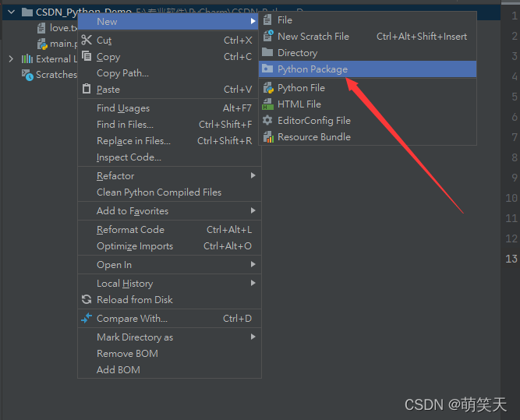This screenshot has width=520, height=420.
Task: Click the Compare With arrows icon
Action: (87, 318)
